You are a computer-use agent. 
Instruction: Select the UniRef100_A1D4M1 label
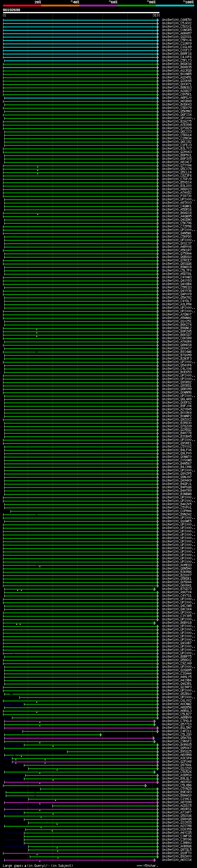pos(177,78)
